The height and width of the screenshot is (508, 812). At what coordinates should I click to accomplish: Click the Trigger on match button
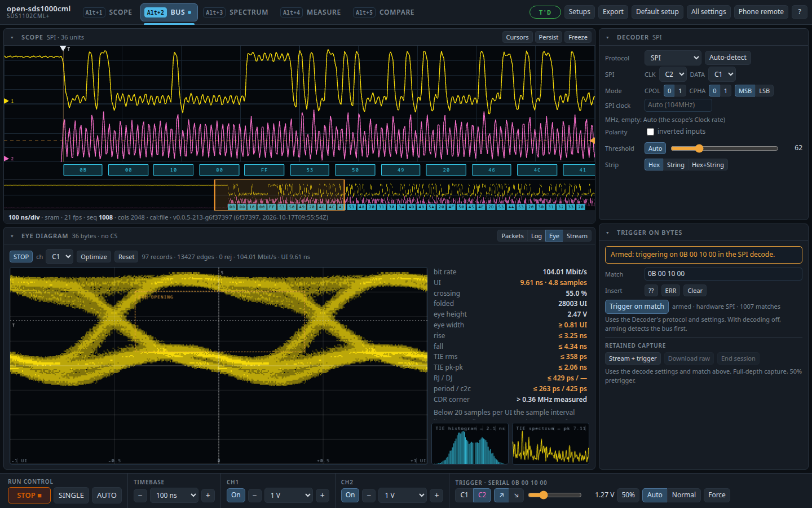(x=637, y=306)
